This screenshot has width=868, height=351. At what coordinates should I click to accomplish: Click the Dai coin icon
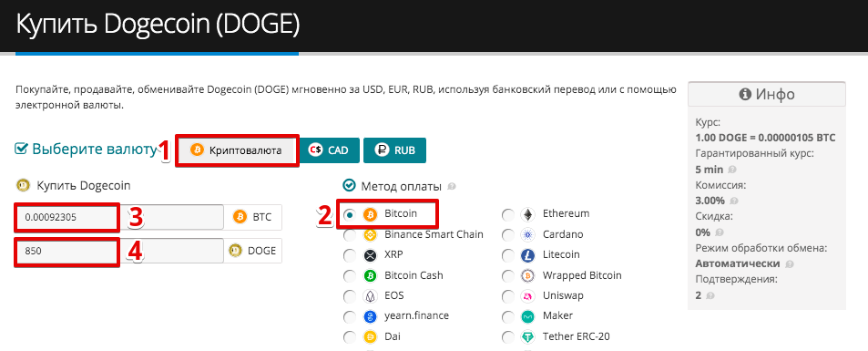click(370, 337)
